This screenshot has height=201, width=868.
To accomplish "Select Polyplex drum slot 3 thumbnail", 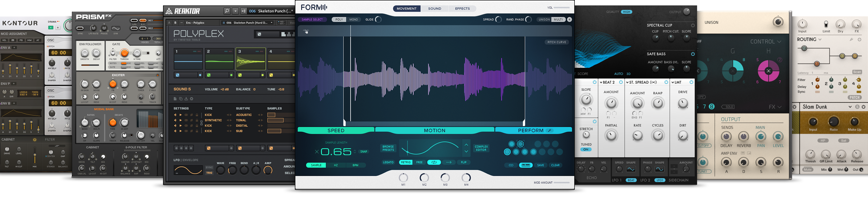I will (250, 59).
